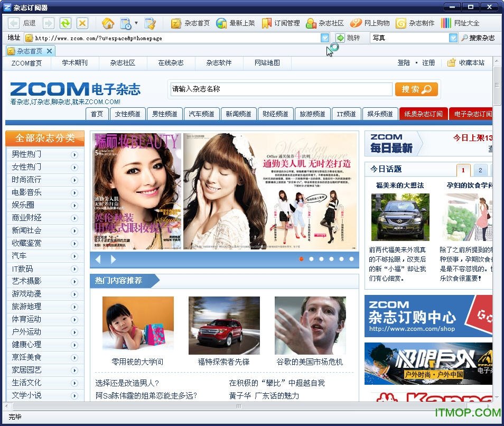
Task: Open 谷歌的美国市场危机 article link
Action: click(310, 362)
